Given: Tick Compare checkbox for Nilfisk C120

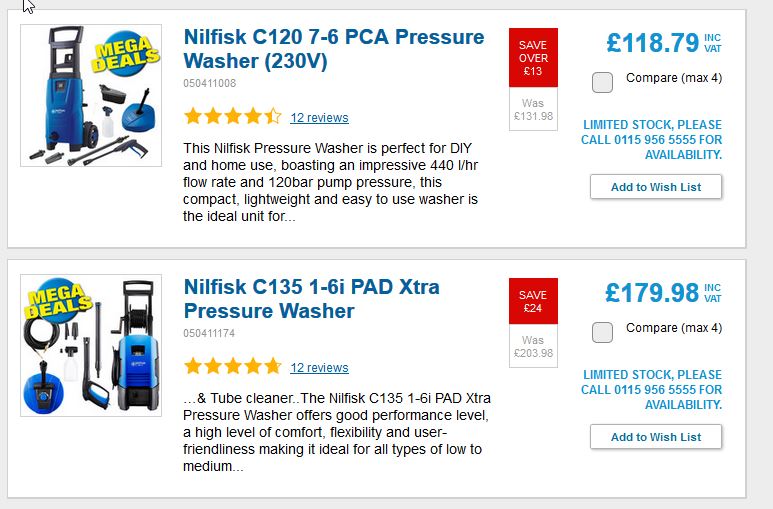Looking at the screenshot, I should [x=602, y=82].
